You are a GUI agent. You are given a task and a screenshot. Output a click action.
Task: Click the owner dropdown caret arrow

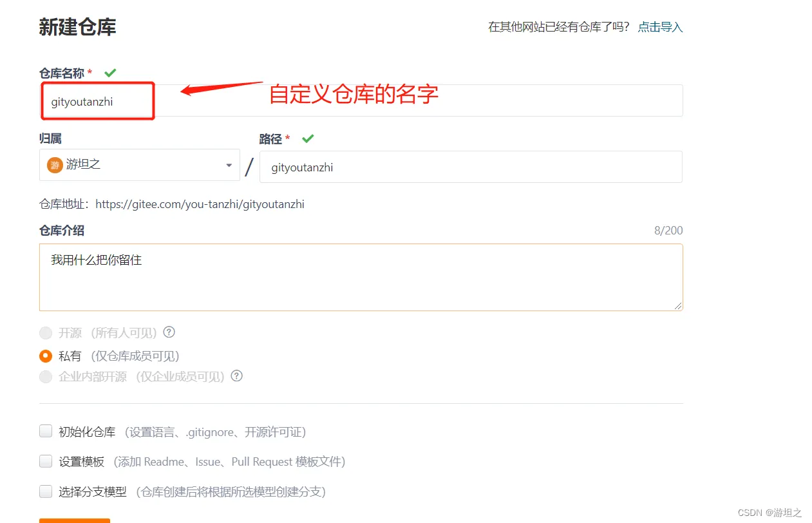[x=229, y=166]
